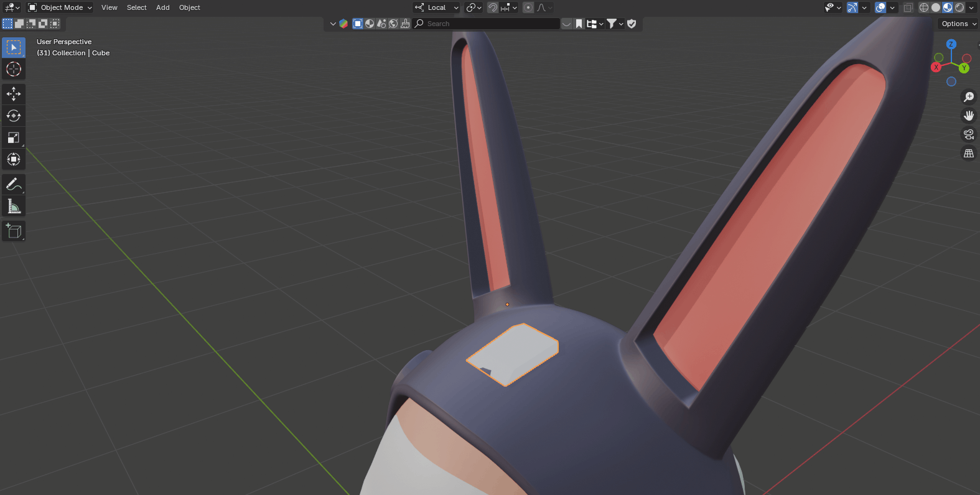Activate the Transform tool
The image size is (980, 495).
14,159
